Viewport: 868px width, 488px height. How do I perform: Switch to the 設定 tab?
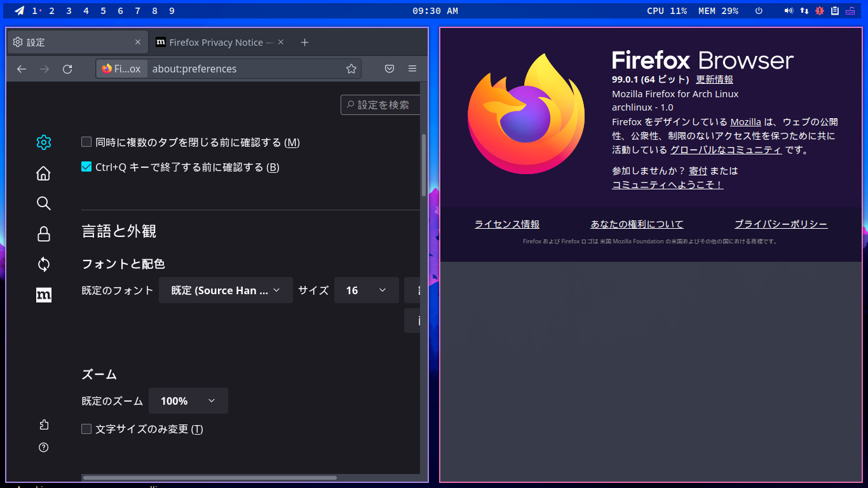tap(78, 43)
